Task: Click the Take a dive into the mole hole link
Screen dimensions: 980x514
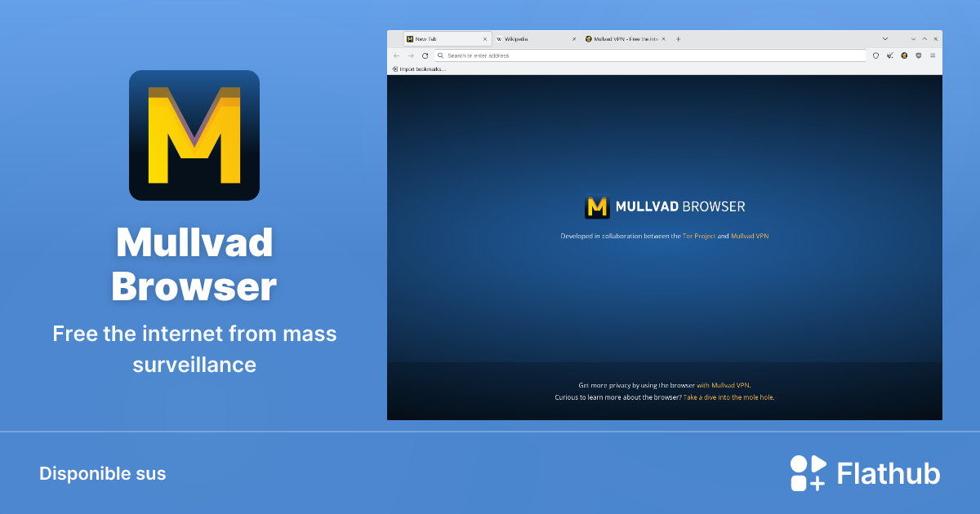Action: pyautogui.click(x=728, y=397)
